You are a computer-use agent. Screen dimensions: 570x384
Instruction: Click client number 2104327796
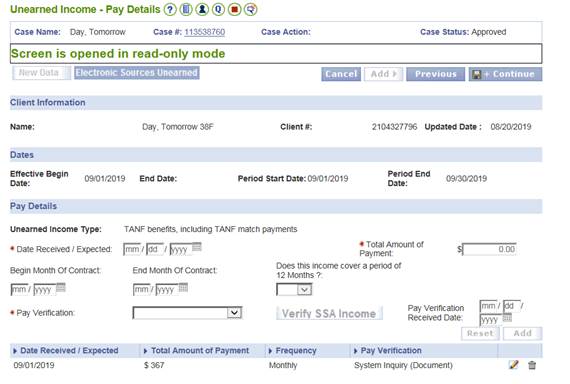pos(394,127)
